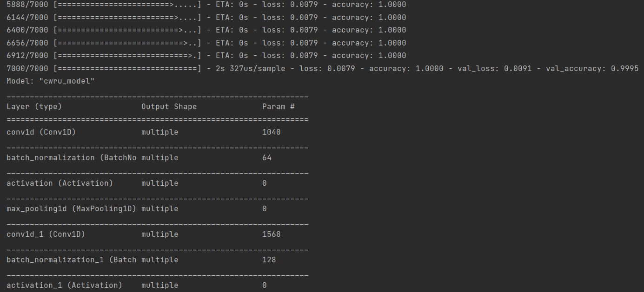Click the 'Model: "cwru_model"' line
The height and width of the screenshot is (292, 644).
coord(51,81)
